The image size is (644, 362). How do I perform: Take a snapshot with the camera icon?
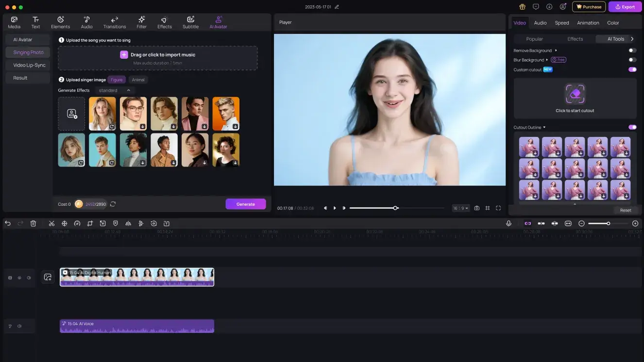pos(476,208)
